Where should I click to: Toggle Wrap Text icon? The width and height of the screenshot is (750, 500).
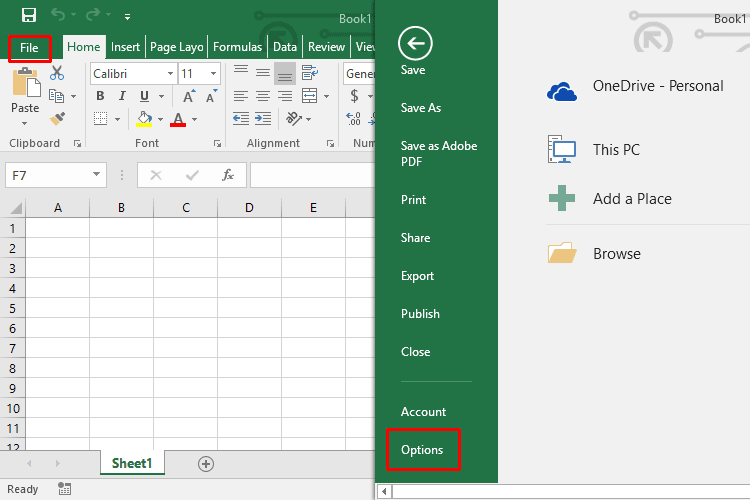tap(309, 73)
